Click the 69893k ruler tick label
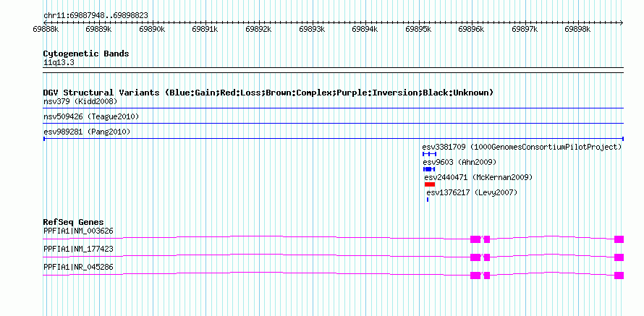 pos(312,29)
